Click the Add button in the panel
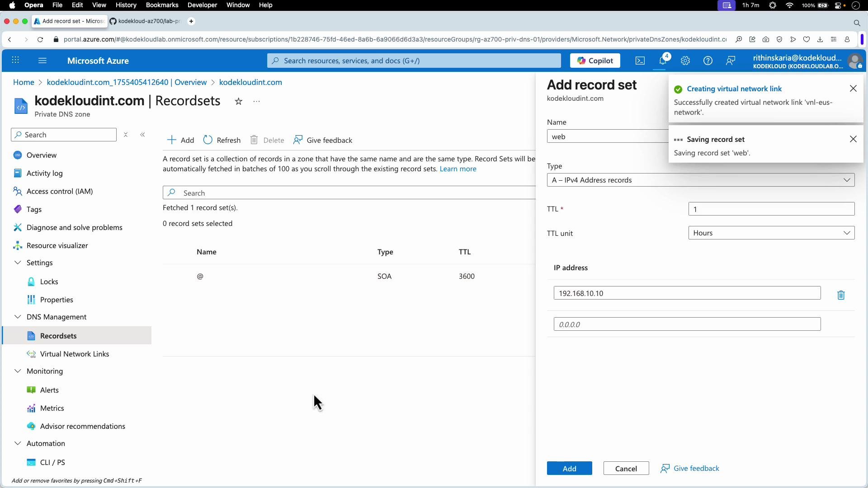 [x=569, y=469]
